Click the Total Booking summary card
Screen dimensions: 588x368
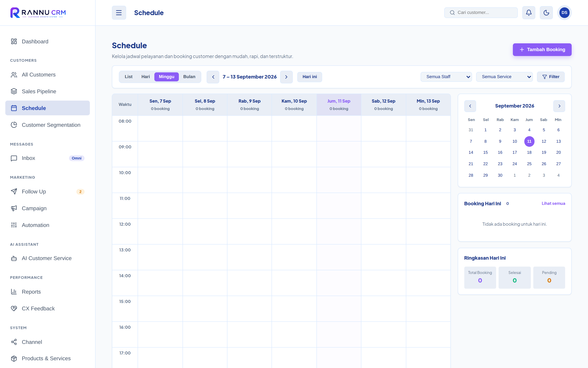click(x=480, y=278)
